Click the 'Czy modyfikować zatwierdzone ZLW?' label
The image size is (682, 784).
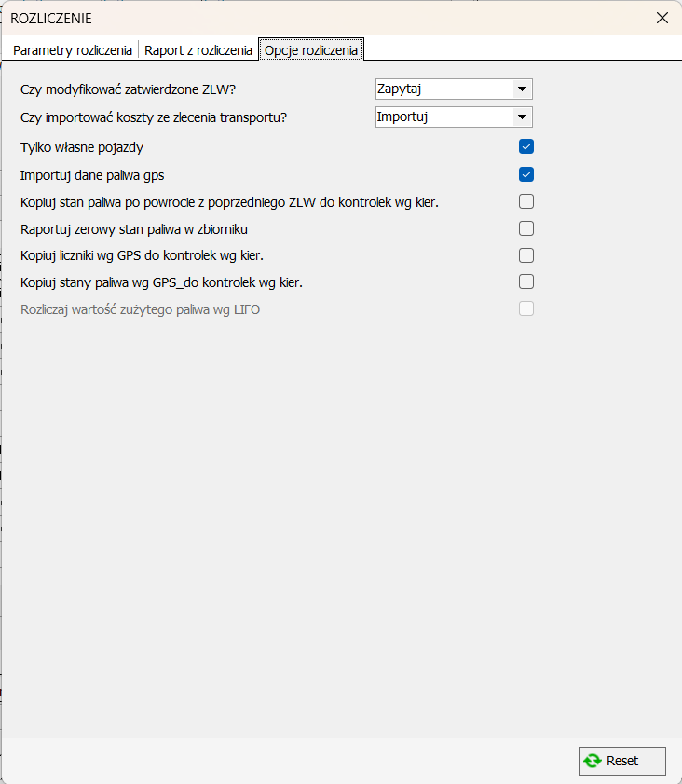click(128, 90)
